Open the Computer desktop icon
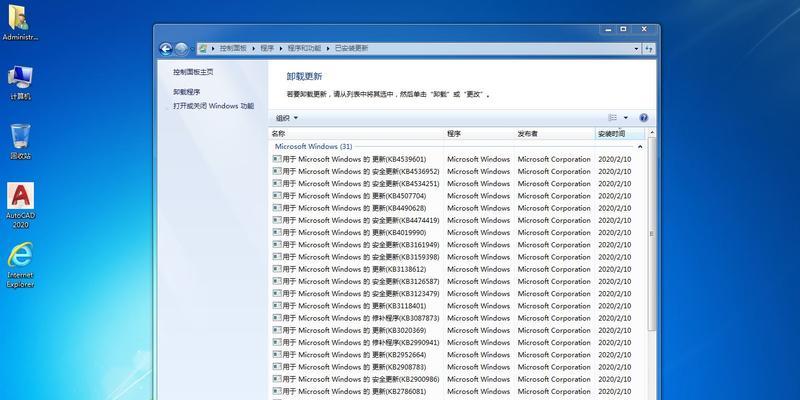 (x=20, y=83)
